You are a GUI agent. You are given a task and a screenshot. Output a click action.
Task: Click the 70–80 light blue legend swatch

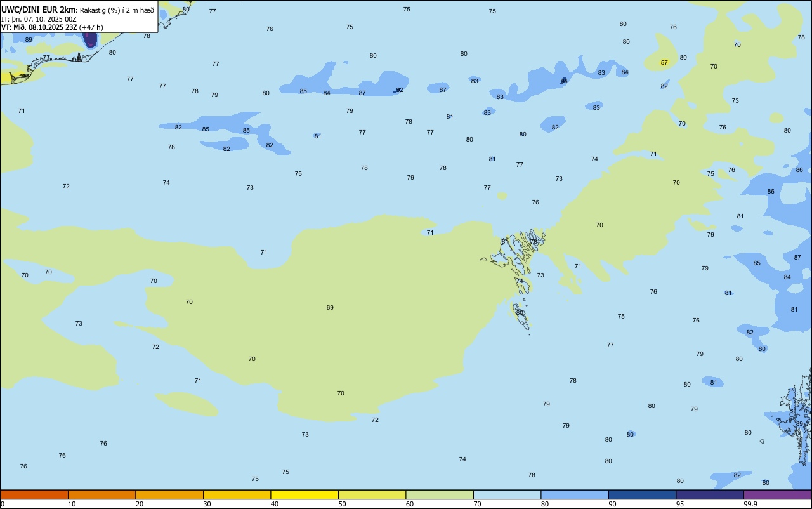pyautogui.click(x=507, y=494)
